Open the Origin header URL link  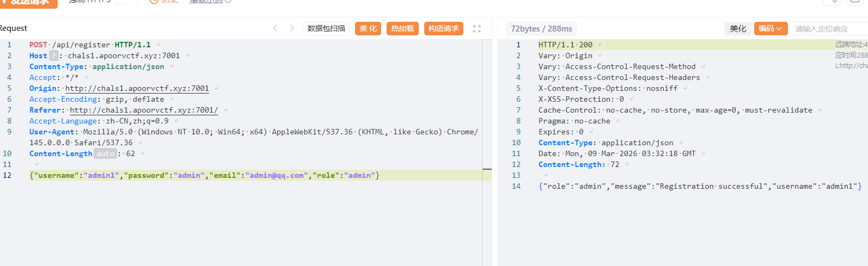click(x=137, y=88)
